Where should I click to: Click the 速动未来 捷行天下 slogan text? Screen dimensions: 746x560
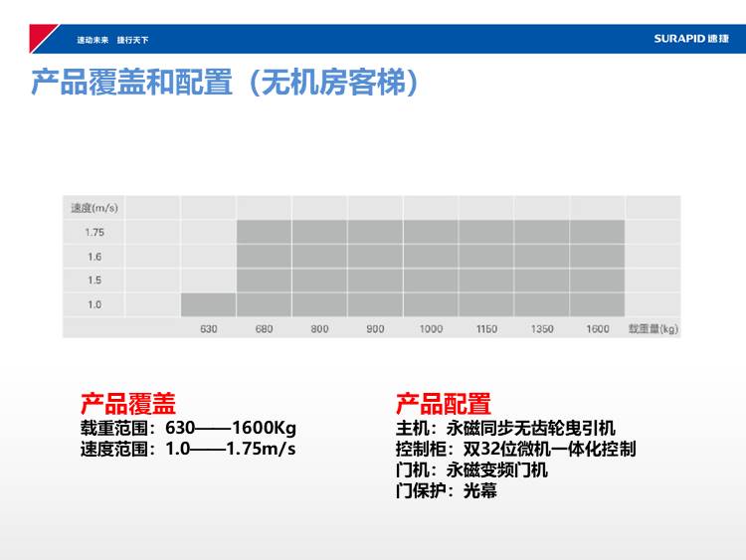pyautogui.click(x=112, y=40)
